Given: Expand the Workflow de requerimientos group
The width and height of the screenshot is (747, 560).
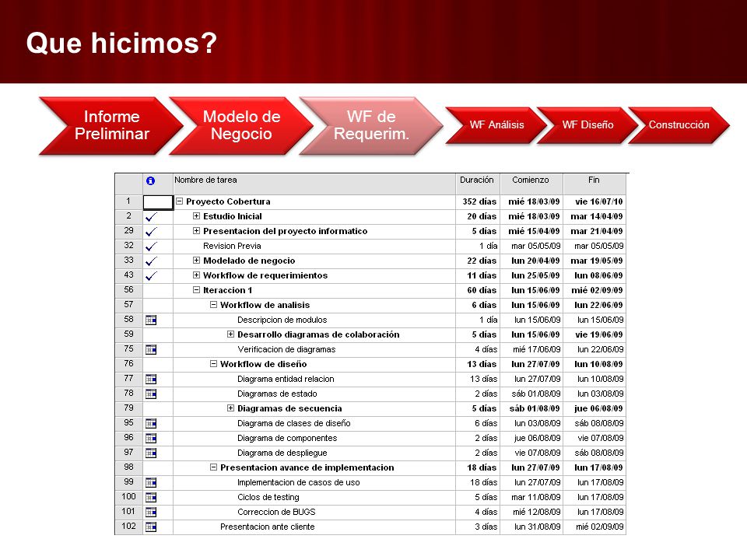Looking at the screenshot, I should 196,275.
